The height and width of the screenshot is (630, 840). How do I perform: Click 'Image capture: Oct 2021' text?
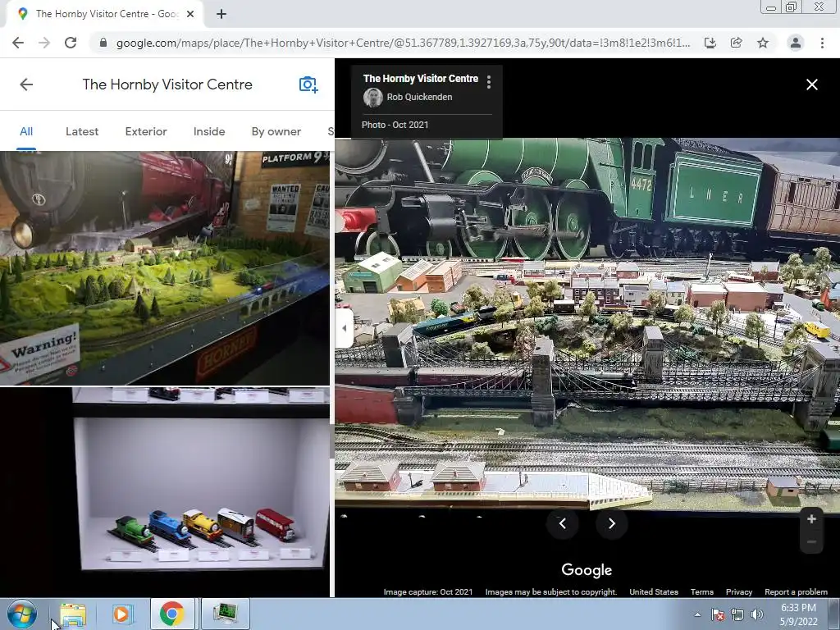point(428,592)
